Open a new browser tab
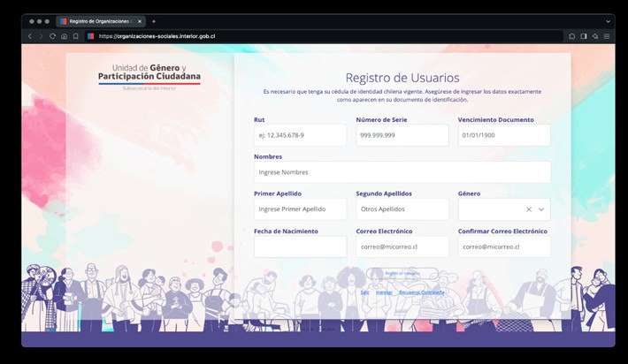Image resolution: width=628 pixels, height=364 pixels. [153, 21]
